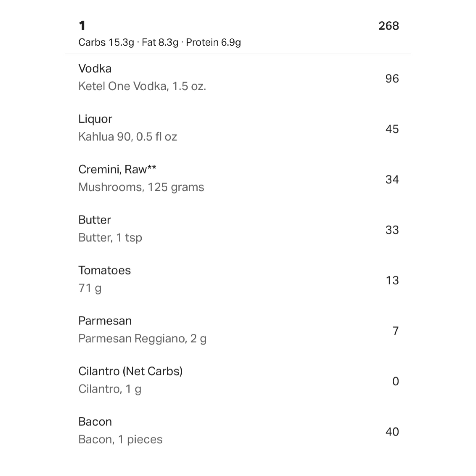The width and height of the screenshot is (476, 476).
Task: Tap the Parmesan Reggiano, 2 g serving
Action: [142, 339]
